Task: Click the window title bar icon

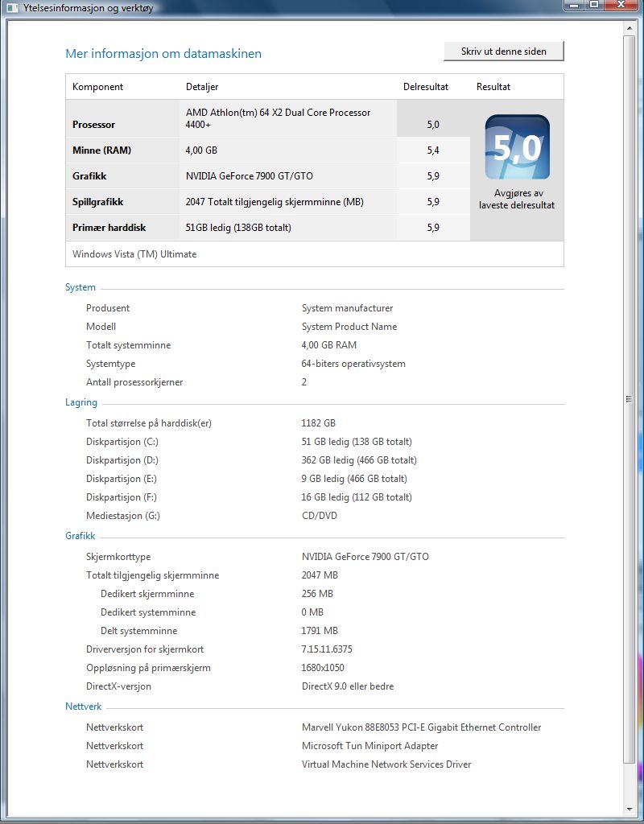Action: (12, 8)
